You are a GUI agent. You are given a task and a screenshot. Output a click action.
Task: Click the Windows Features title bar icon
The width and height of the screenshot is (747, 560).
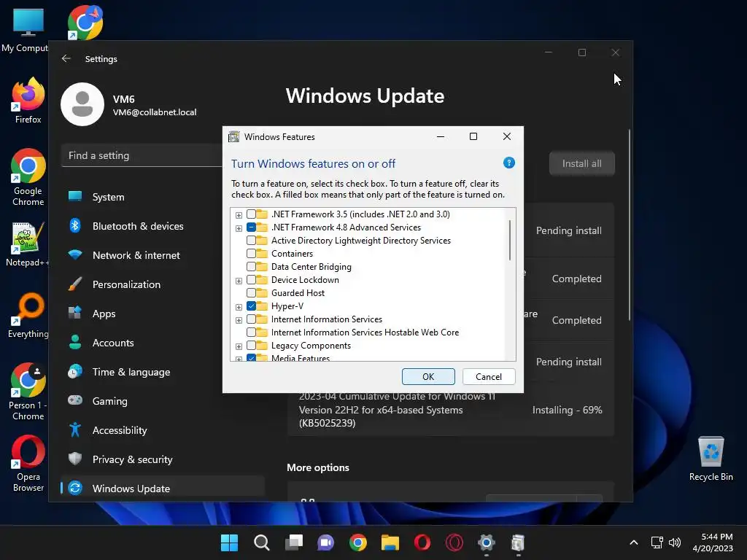coord(233,136)
